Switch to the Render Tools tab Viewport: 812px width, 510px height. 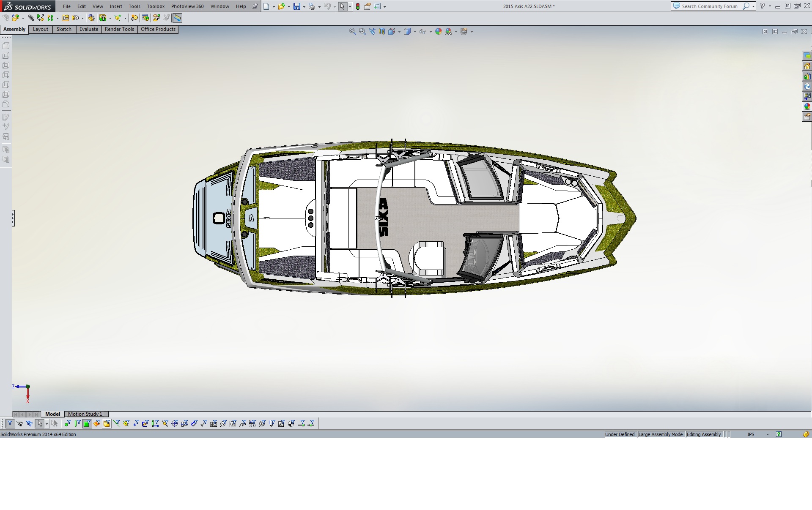pyautogui.click(x=119, y=29)
